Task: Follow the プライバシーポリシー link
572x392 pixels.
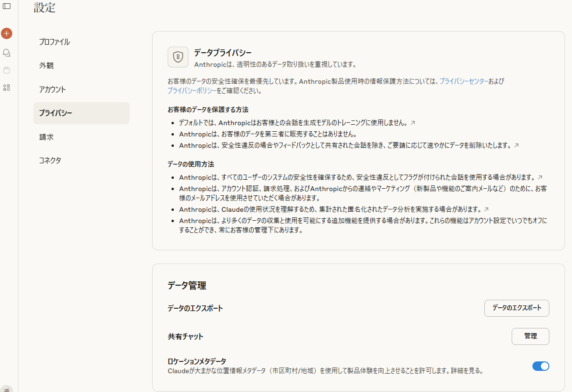Action: [192, 91]
